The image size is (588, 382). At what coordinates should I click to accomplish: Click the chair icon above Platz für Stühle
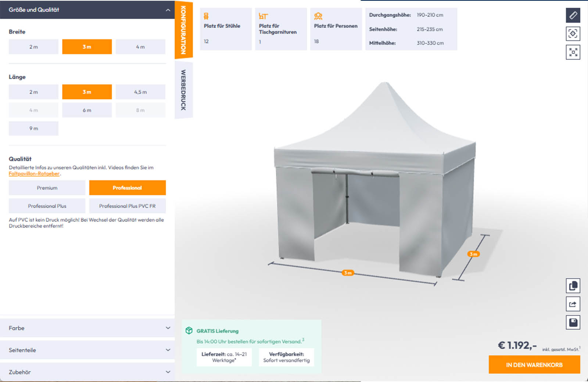206,16
